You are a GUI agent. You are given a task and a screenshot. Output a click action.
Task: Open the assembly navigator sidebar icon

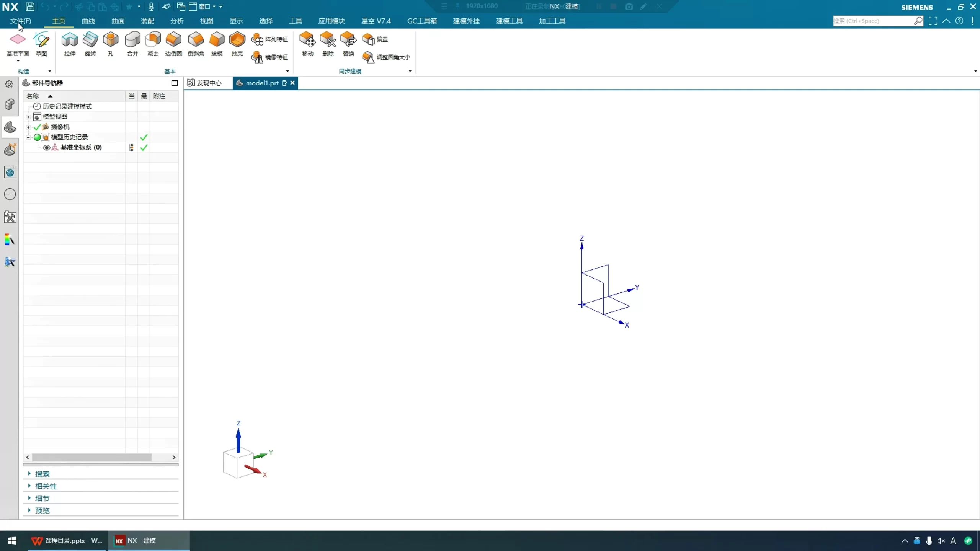click(x=10, y=104)
